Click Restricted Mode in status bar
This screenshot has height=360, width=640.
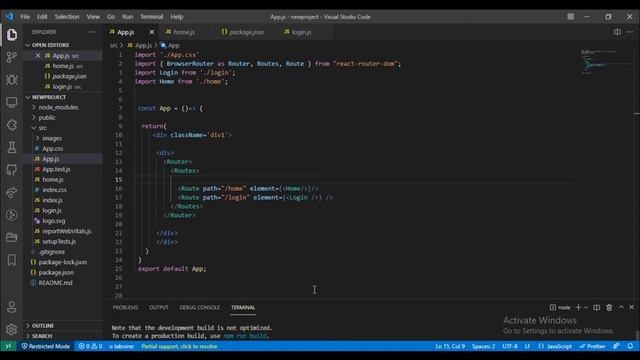tap(46, 346)
